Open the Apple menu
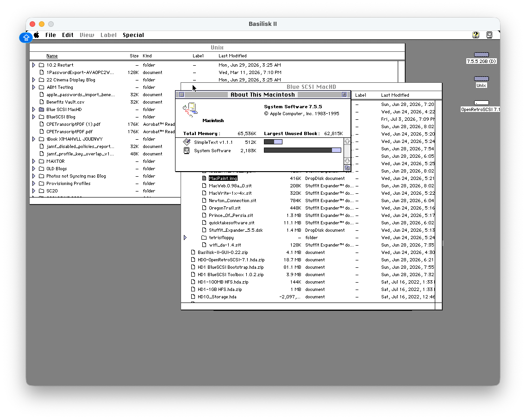Image resolution: width=526 pixels, height=420 pixels. 37,35
